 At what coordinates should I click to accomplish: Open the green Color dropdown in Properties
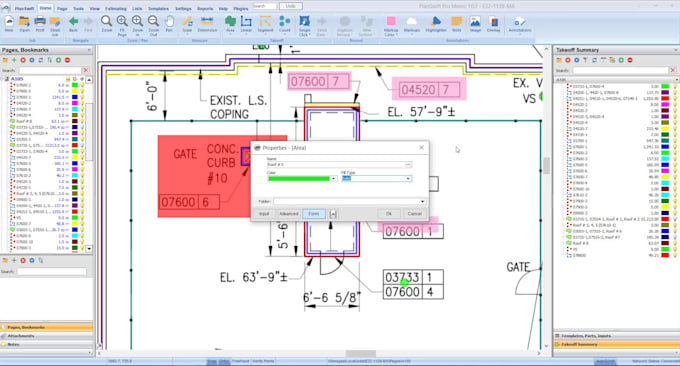coord(333,179)
